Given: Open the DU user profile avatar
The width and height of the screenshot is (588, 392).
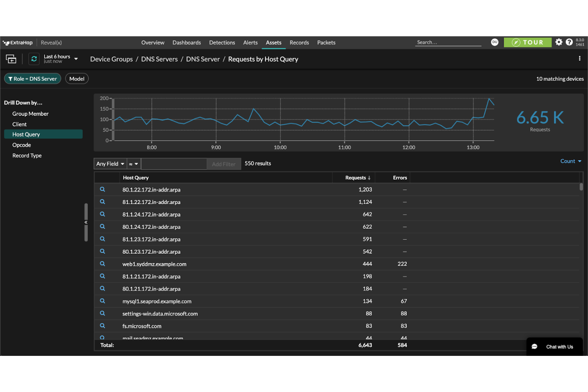Looking at the screenshot, I should tap(495, 42).
